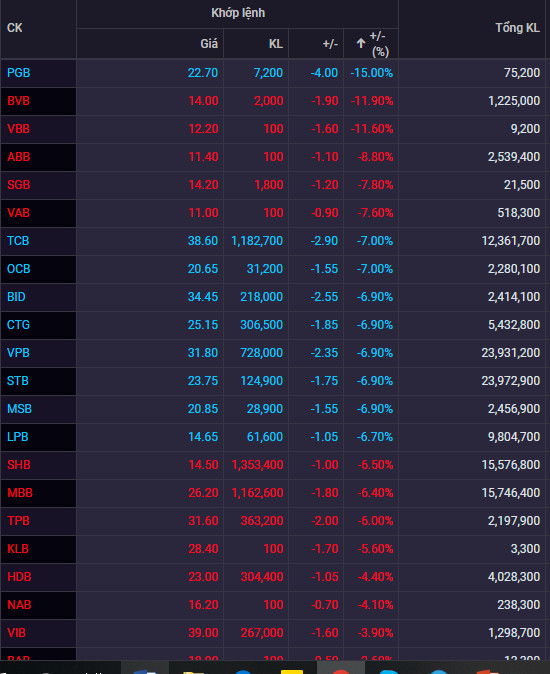
Task: Select the STB ticker symbol
Action: [18, 380]
